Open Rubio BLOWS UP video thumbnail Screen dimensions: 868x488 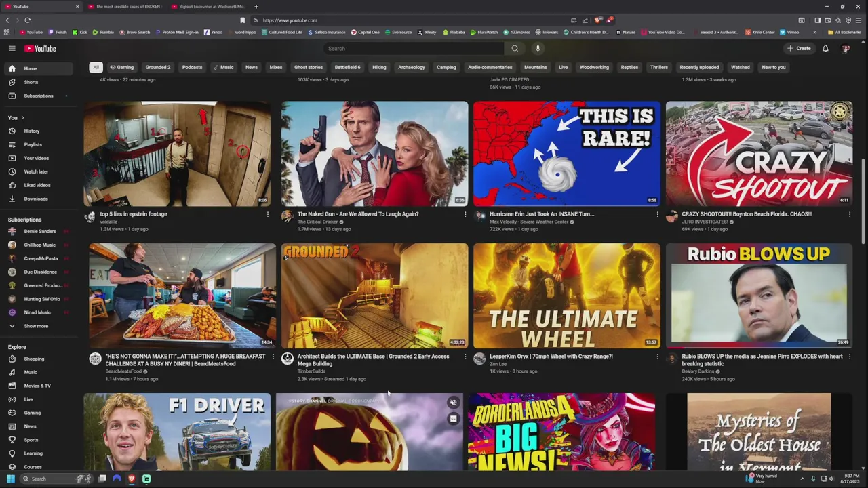(x=759, y=296)
